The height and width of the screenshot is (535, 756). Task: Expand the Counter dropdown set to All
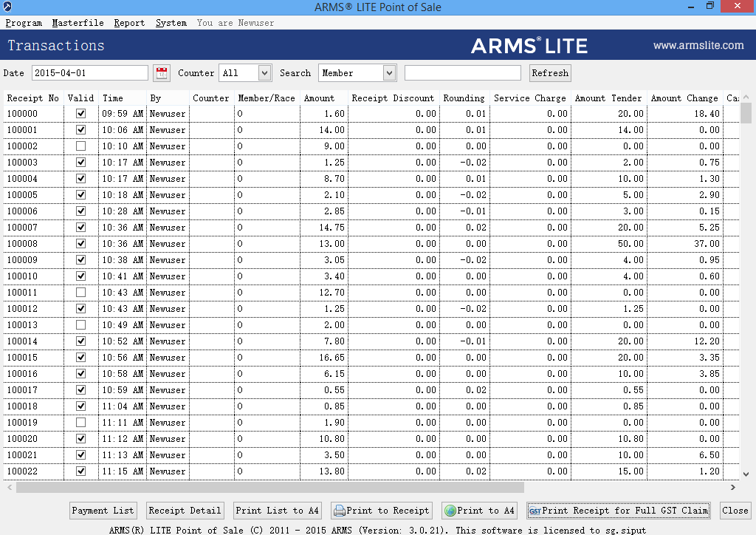click(x=264, y=73)
